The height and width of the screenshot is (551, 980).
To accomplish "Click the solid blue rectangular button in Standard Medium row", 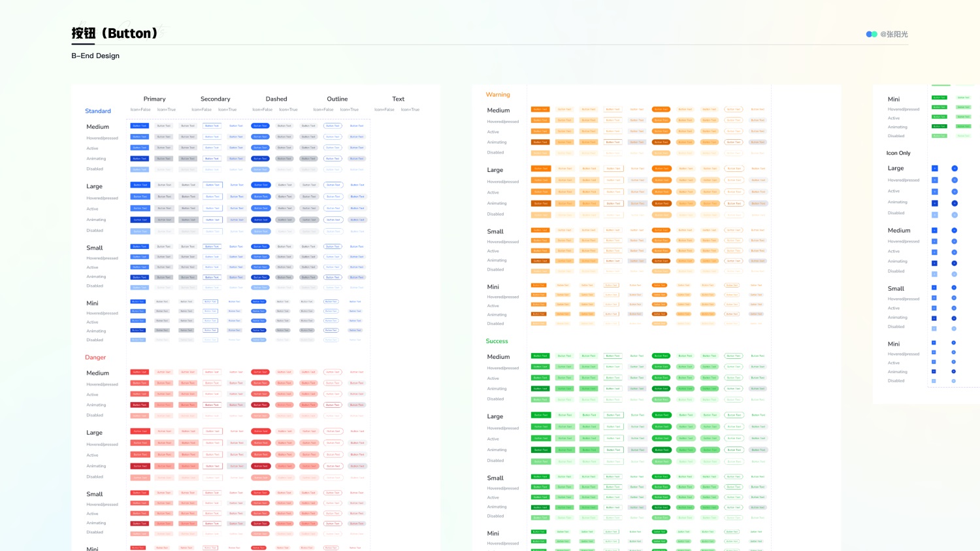I will point(140,125).
